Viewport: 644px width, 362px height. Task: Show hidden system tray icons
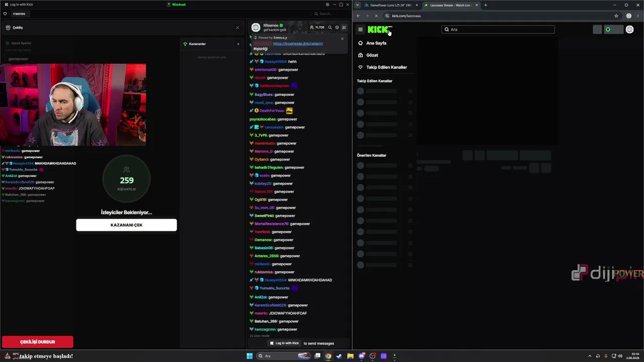(x=590, y=356)
